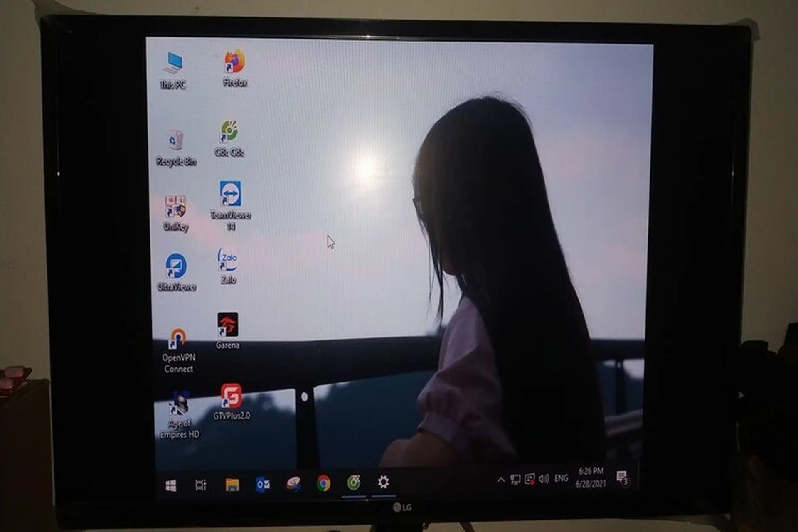Launch Cốc Cốc browser desktop shortcut

click(229, 132)
